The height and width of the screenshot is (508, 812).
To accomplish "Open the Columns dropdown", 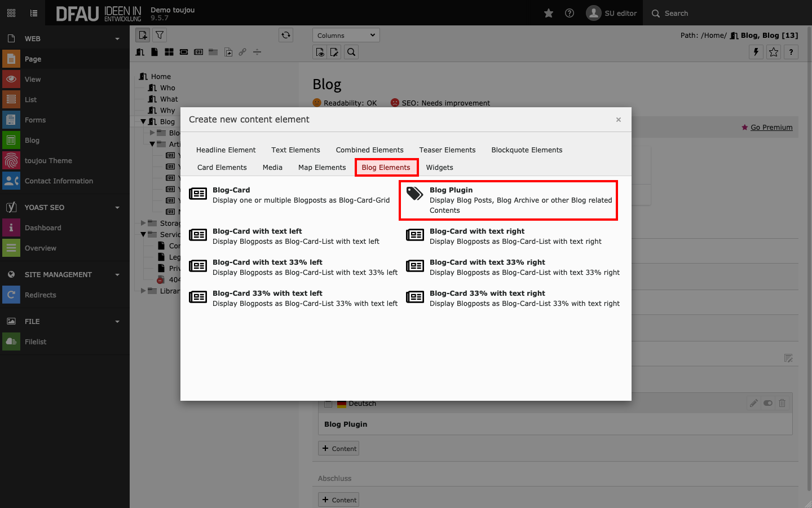I will 346,35.
